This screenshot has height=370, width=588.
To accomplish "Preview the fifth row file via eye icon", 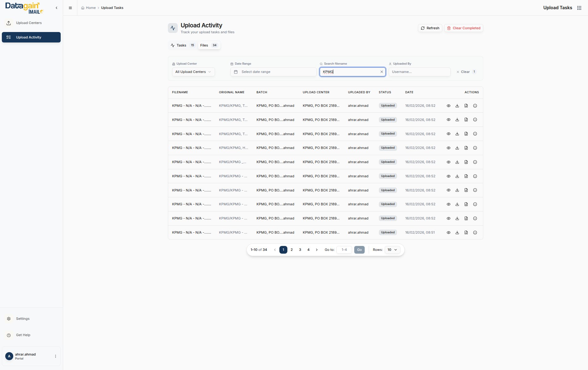I will (448, 162).
